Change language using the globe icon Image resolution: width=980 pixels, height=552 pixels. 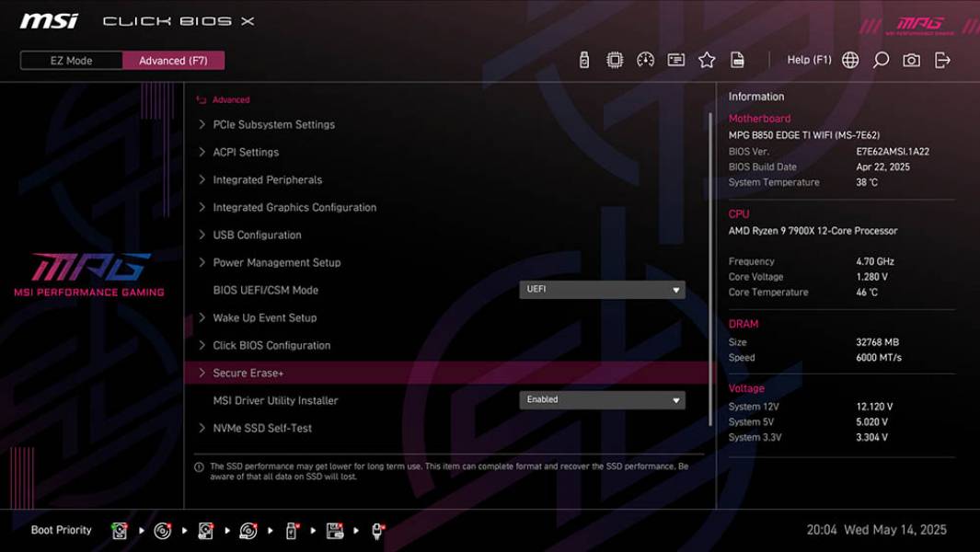(x=850, y=60)
